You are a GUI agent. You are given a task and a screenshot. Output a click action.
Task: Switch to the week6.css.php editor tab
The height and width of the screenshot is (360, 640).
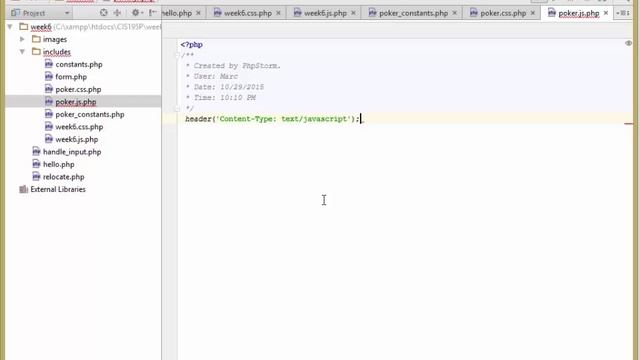248,13
